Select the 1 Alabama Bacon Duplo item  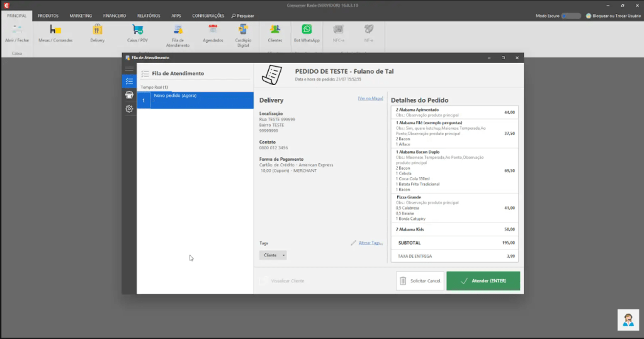coord(455,171)
